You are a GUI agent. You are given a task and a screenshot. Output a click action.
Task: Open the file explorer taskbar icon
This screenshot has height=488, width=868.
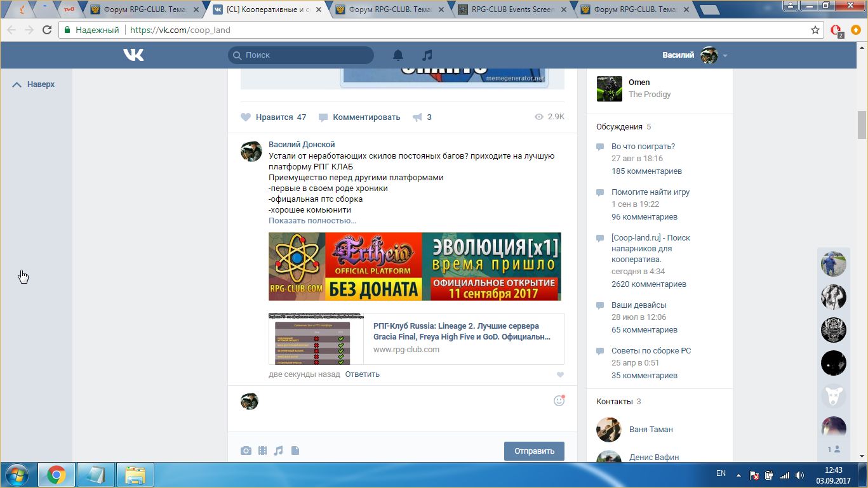tap(135, 475)
